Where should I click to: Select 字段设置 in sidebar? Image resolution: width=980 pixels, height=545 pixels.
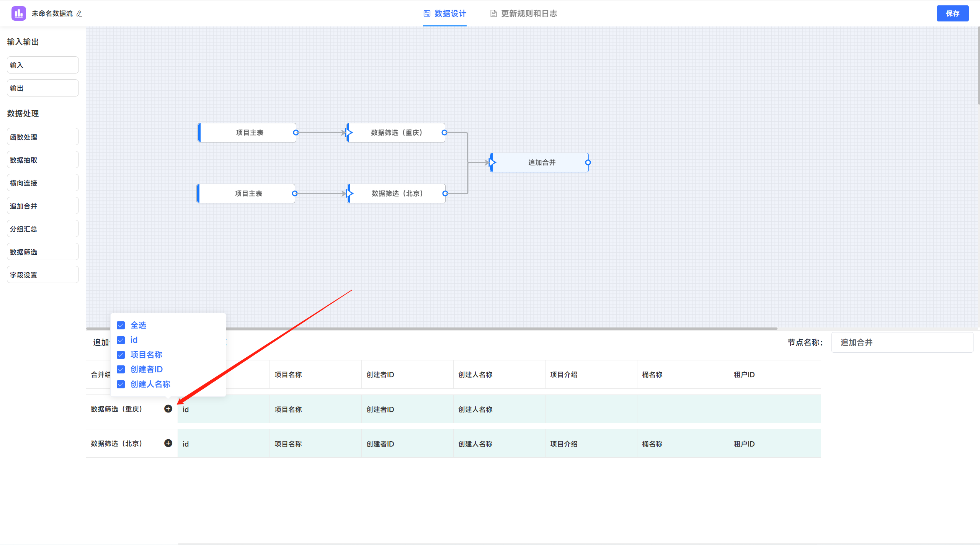point(43,275)
